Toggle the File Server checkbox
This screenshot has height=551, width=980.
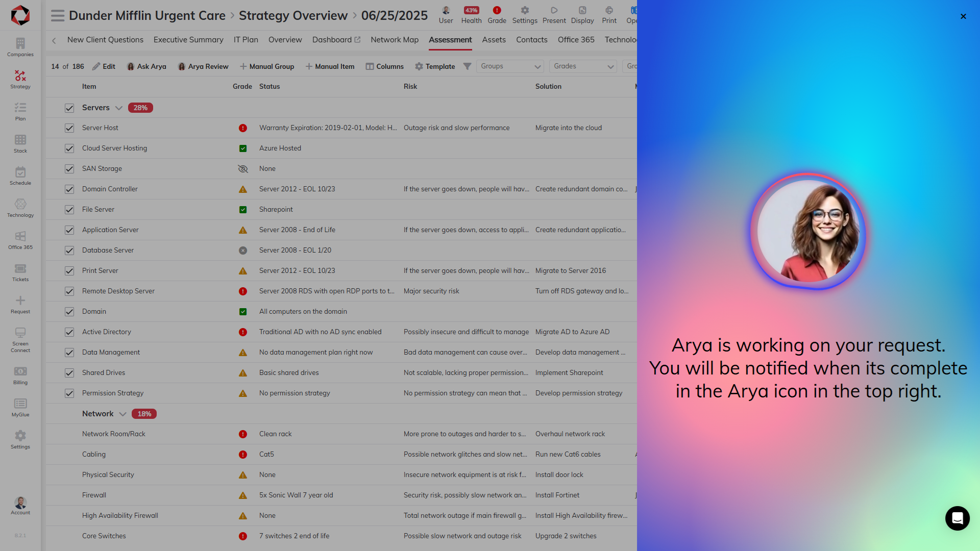coord(69,210)
